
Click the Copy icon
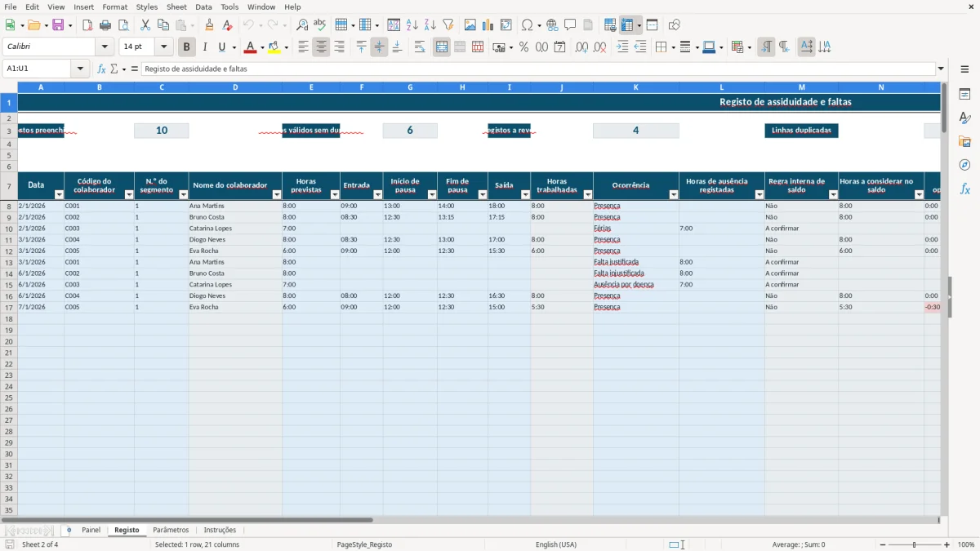(x=163, y=25)
